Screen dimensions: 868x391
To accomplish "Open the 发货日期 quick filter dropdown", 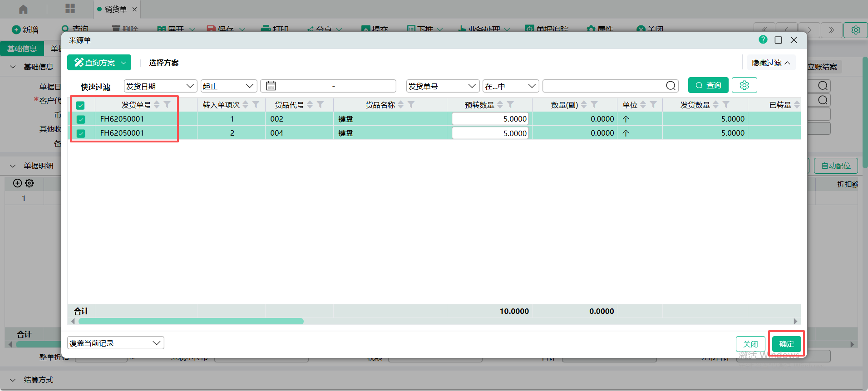I will (160, 86).
